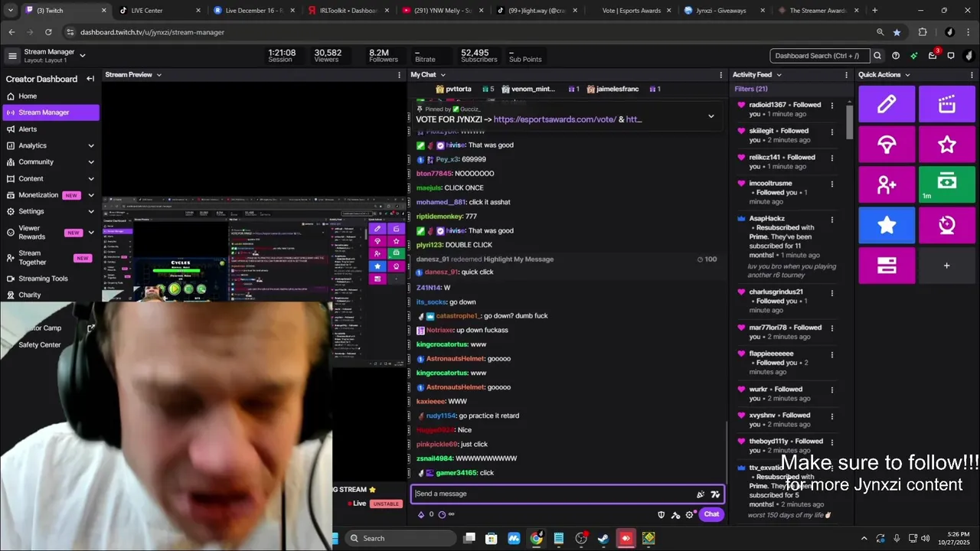The height and width of the screenshot is (551, 980).
Task: Open the Stream Preview header dropdown
Action: (159, 75)
